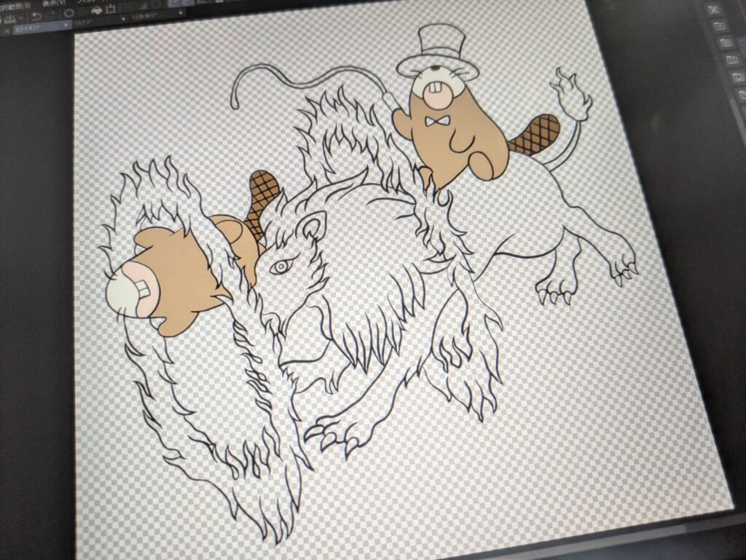Viewport: 746px width, 560px height.
Task: Select the Fill paint bucket icon
Action: coord(97,11)
